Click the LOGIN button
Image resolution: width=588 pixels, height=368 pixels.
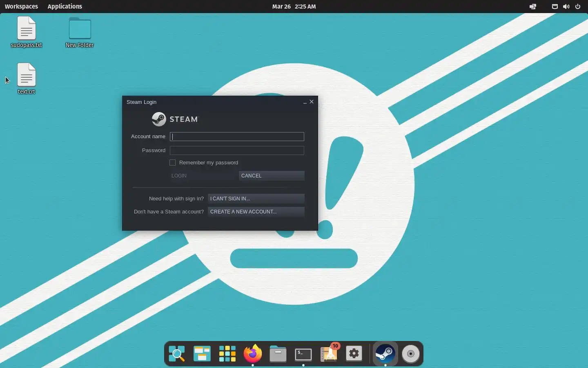[203, 176]
